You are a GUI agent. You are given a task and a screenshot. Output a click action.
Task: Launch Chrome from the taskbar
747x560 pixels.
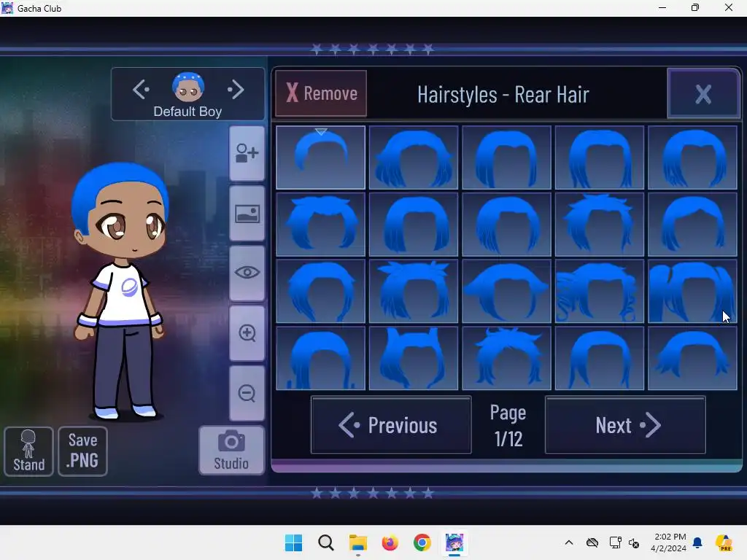point(422,542)
